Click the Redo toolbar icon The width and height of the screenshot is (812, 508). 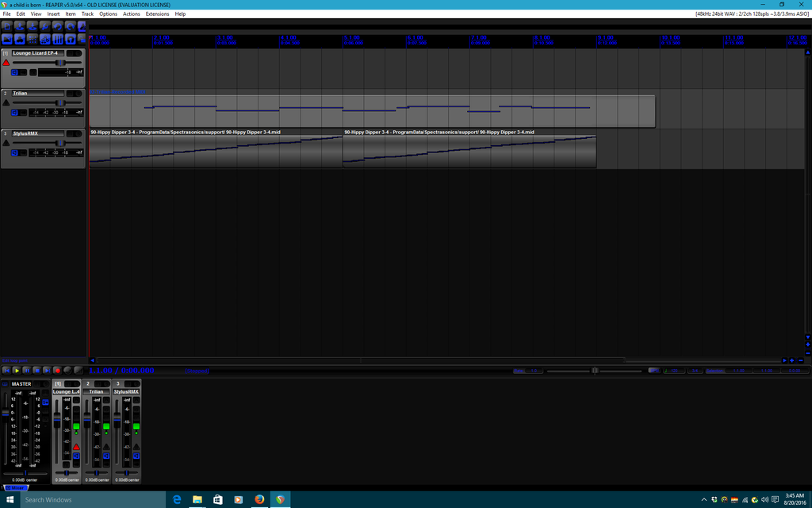coord(71,26)
